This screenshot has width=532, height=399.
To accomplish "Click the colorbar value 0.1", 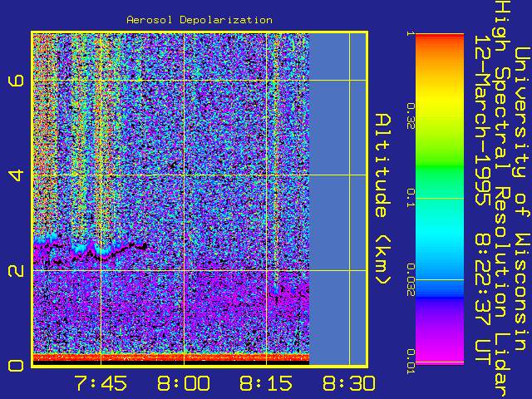I will [x=410, y=198].
